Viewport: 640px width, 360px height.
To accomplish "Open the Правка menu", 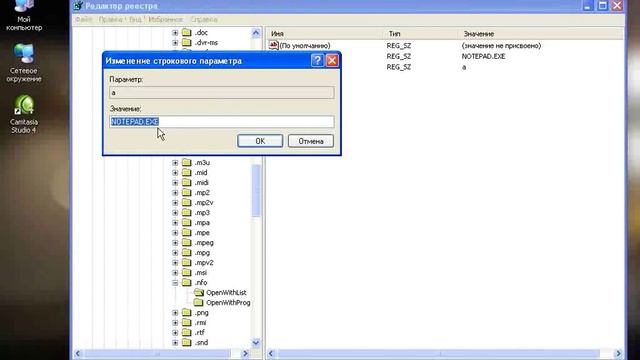I will 111,19.
